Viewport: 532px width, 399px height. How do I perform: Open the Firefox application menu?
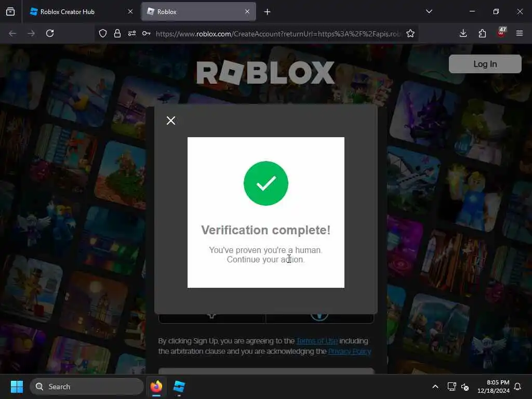[x=520, y=33]
